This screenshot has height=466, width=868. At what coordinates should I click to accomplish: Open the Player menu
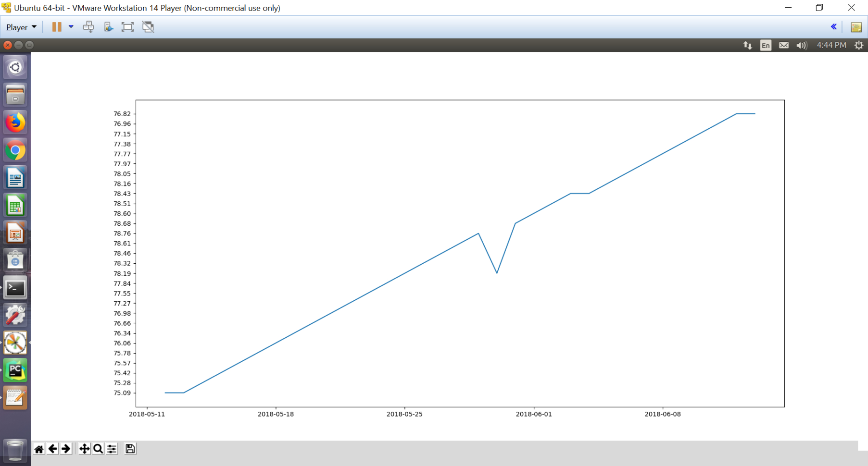tap(20, 27)
